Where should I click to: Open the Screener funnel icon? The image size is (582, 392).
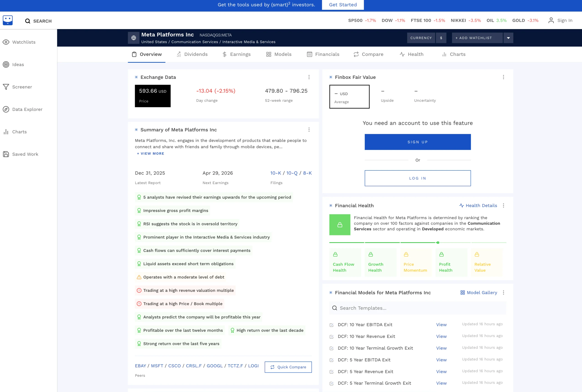tap(6, 87)
